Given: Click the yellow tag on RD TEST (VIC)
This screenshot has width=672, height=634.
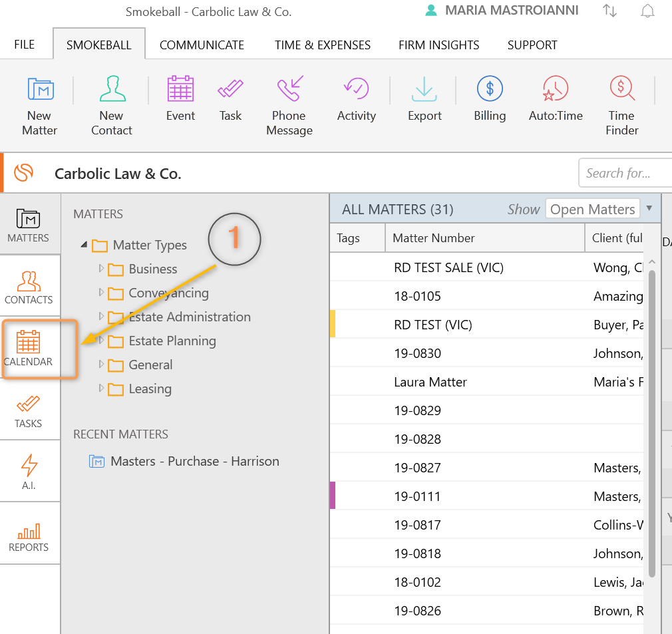Looking at the screenshot, I should click(333, 325).
